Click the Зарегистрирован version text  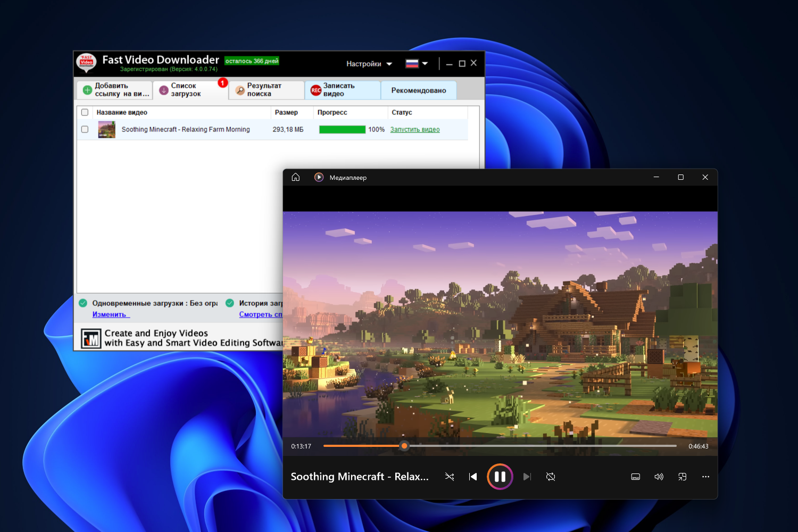pyautogui.click(x=169, y=69)
